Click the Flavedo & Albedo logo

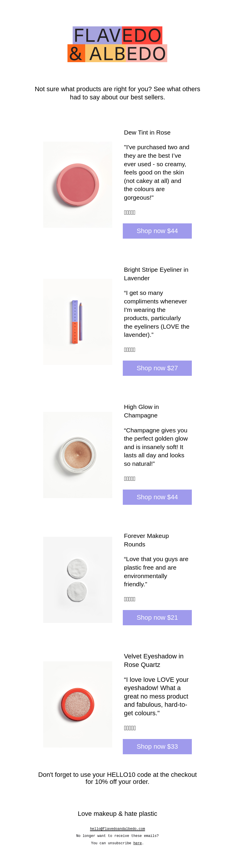(117, 44)
